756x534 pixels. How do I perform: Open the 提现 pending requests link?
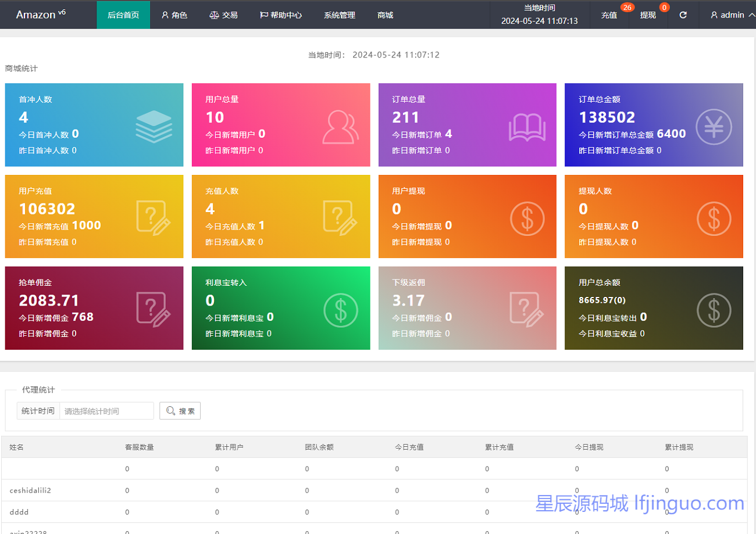point(648,15)
